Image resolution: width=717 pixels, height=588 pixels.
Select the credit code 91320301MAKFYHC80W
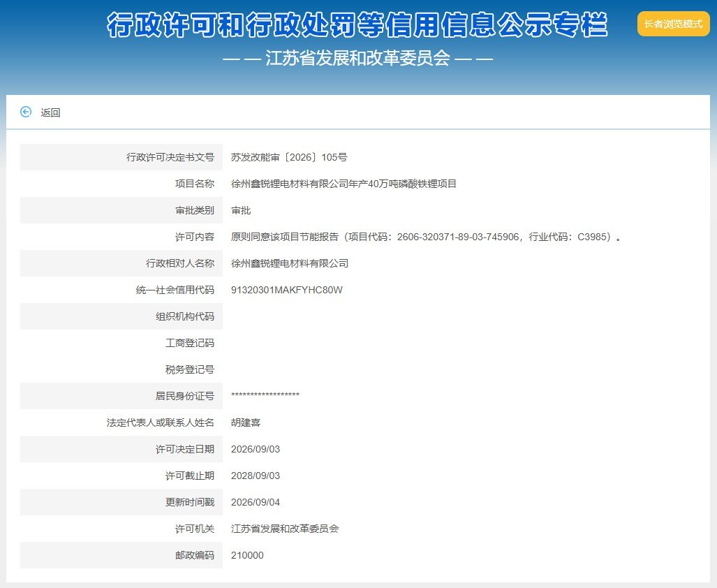287,290
